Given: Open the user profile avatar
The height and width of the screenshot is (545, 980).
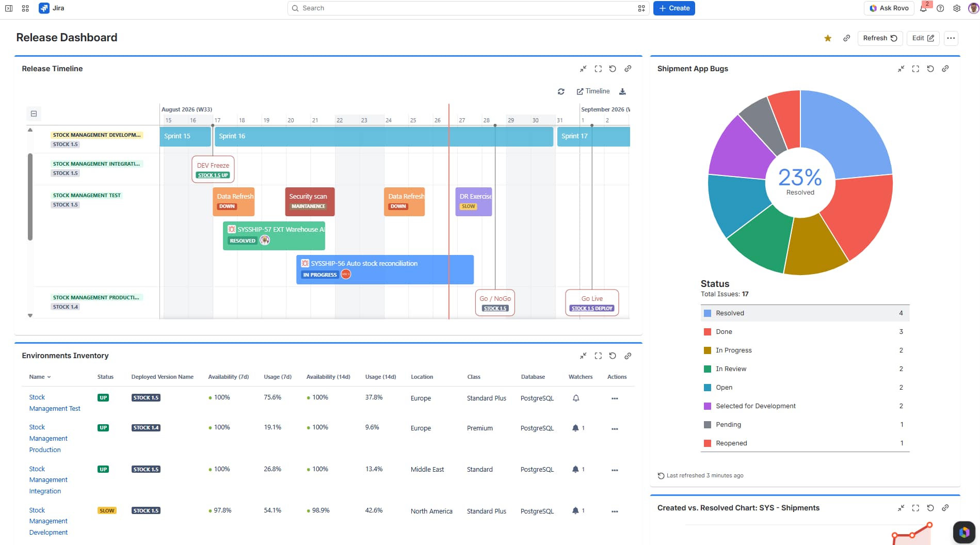Looking at the screenshot, I should click(x=973, y=8).
